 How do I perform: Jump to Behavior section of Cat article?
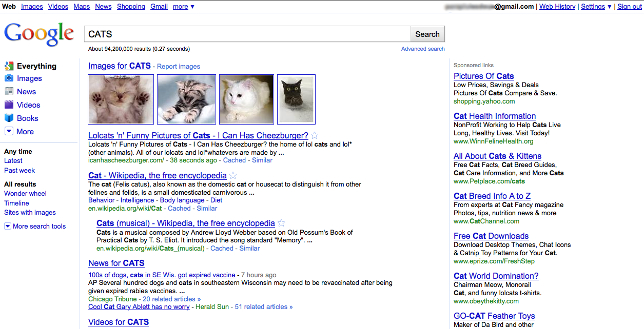click(102, 200)
